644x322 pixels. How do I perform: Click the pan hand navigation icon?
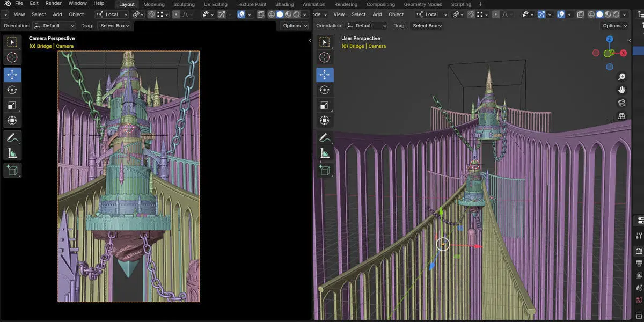pyautogui.click(x=622, y=90)
